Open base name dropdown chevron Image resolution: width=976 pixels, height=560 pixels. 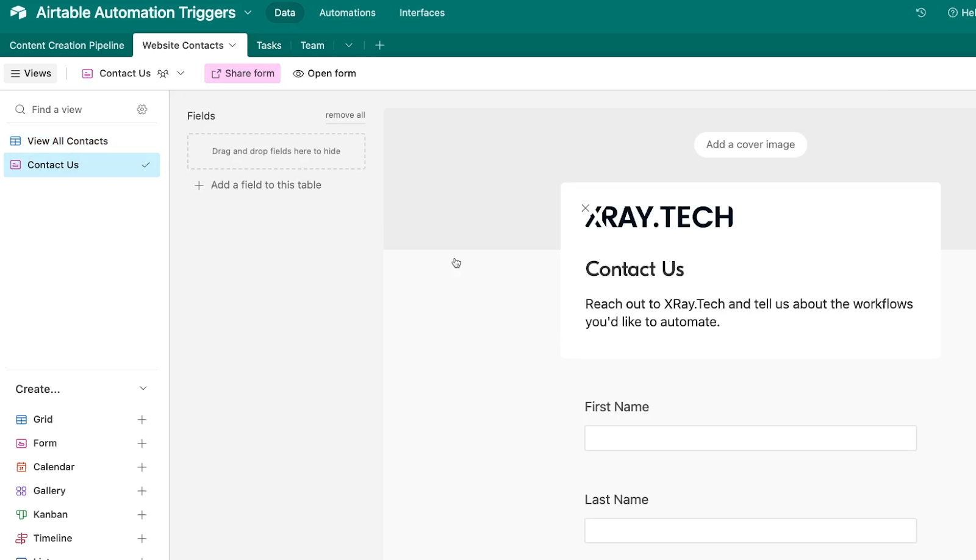click(x=248, y=12)
